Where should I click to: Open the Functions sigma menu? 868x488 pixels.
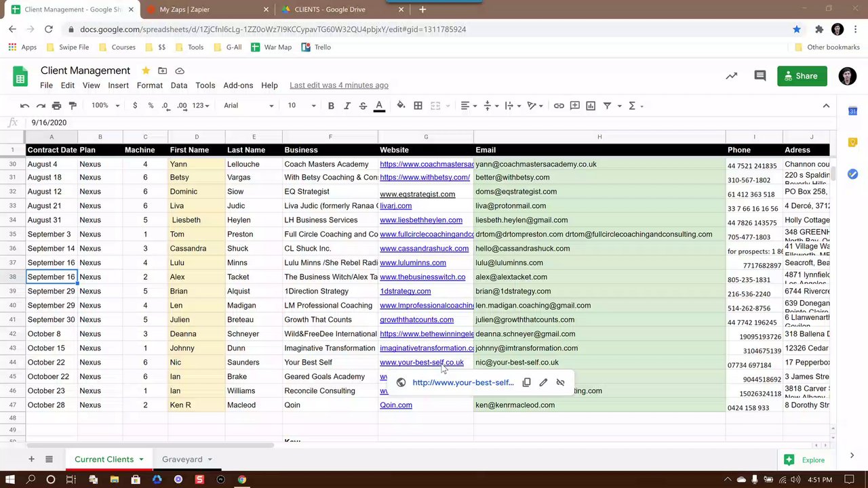pyautogui.click(x=632, y=106)
